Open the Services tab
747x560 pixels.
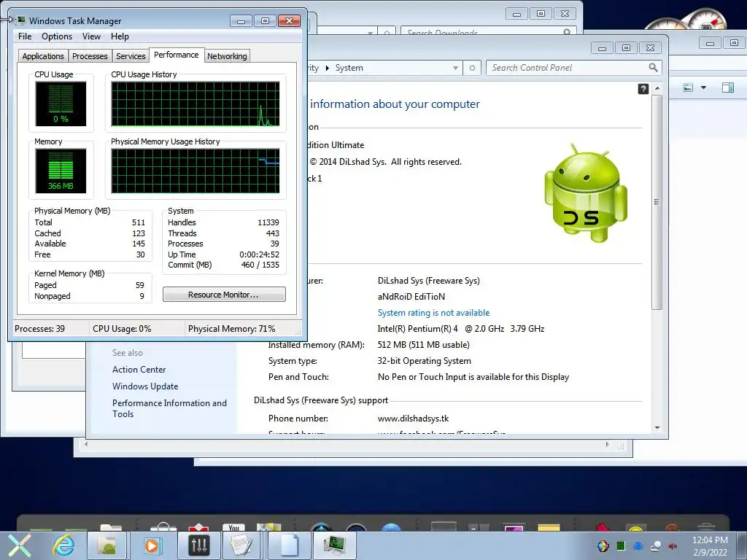(x=131, y=56)
